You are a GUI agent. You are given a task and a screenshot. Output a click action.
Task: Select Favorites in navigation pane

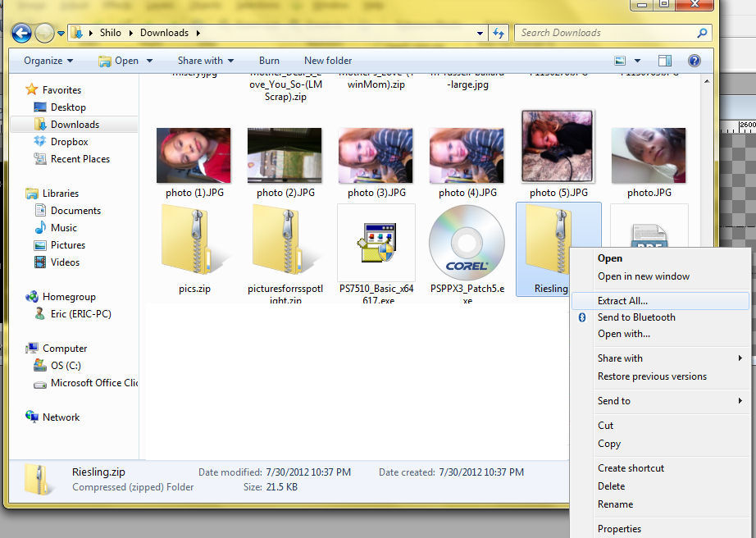53,89
